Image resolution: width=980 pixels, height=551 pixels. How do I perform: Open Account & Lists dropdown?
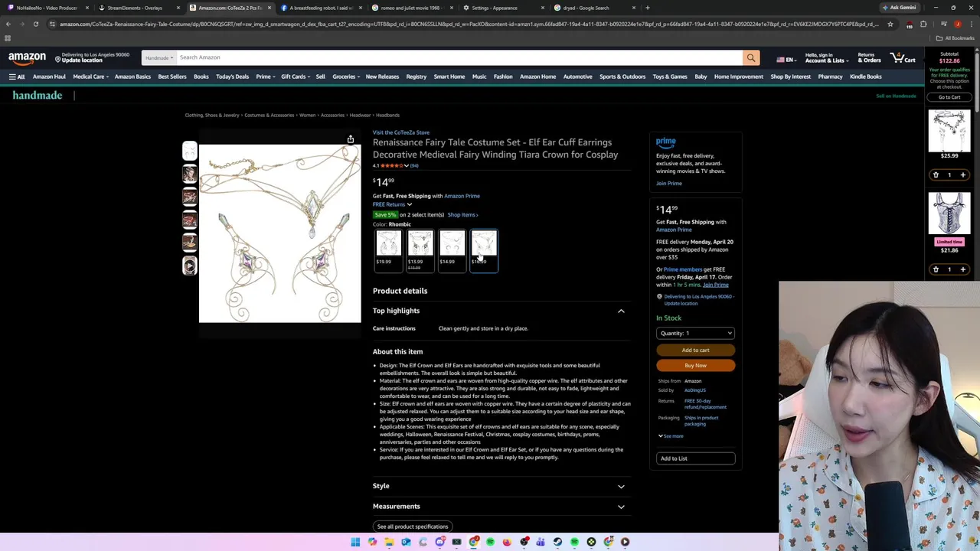click(826, 57)
